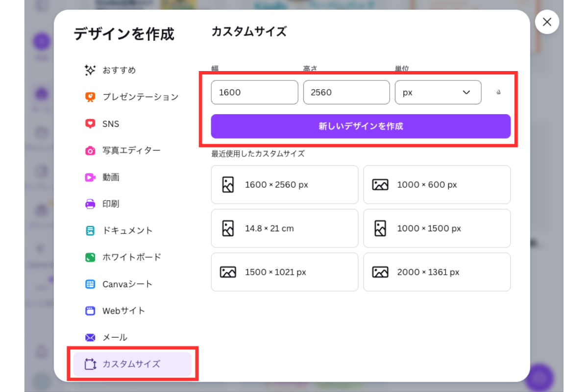Select the プレゼンテーション category icon
The width and height of the screenshot is (588, 392).
(90, 97)
